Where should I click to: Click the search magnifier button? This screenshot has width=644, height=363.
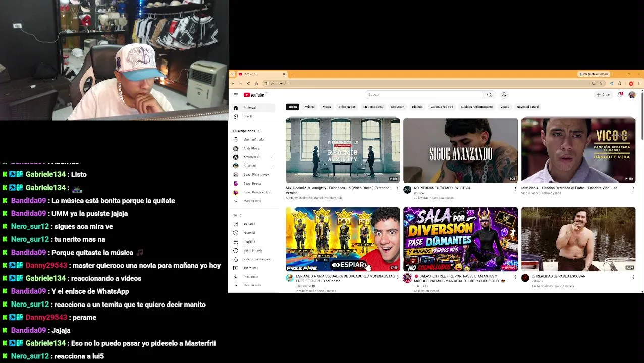click(489, 95)
